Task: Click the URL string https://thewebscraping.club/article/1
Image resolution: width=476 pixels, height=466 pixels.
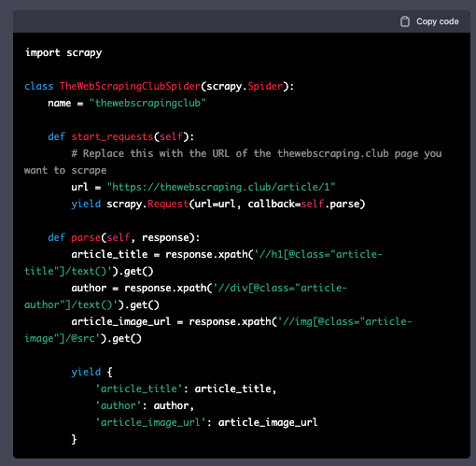Action: click(x=221, y=187)
